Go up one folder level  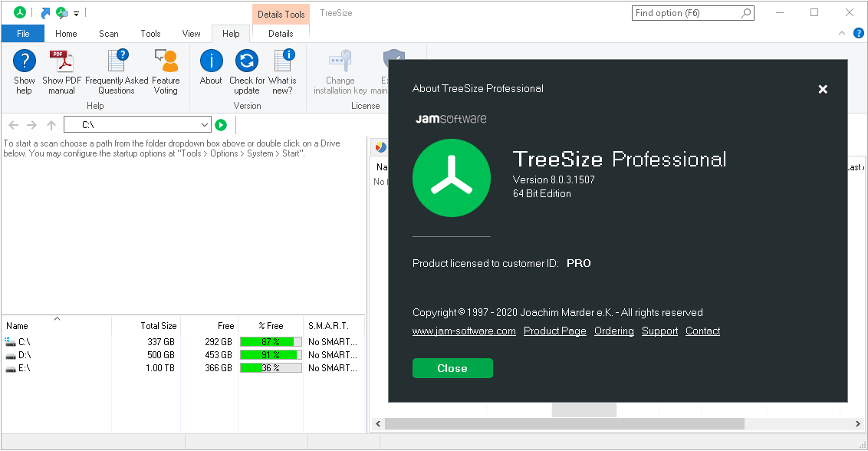51,125
